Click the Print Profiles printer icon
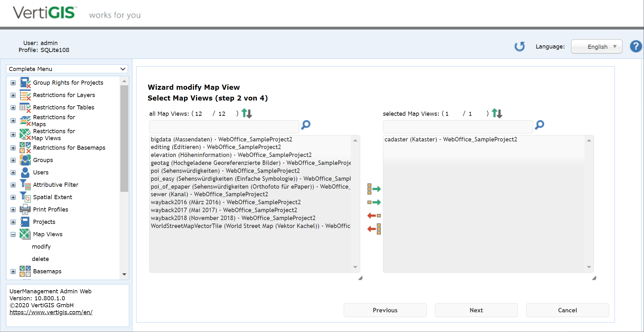 pyautogui.click(x=25, y=209)
